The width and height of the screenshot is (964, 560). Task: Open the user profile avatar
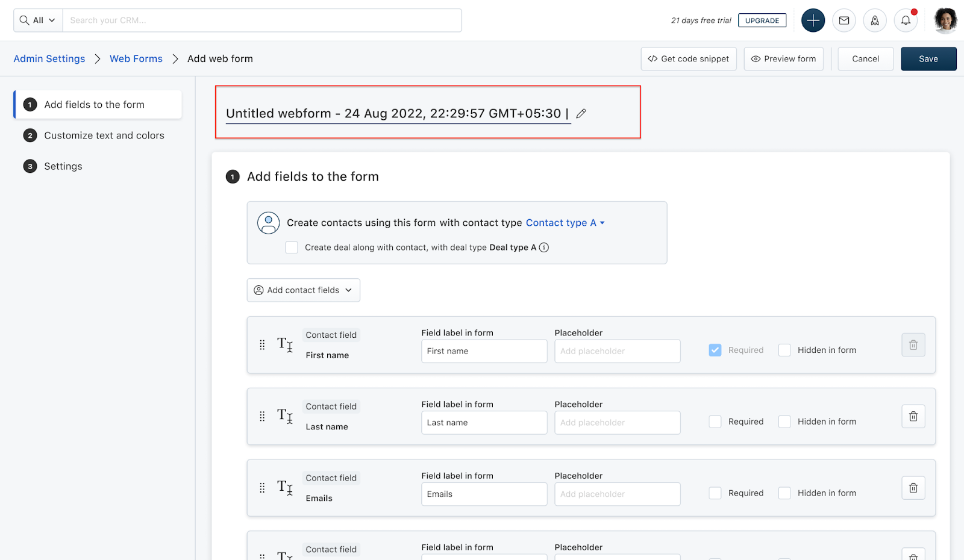click(x=945, y=20)
